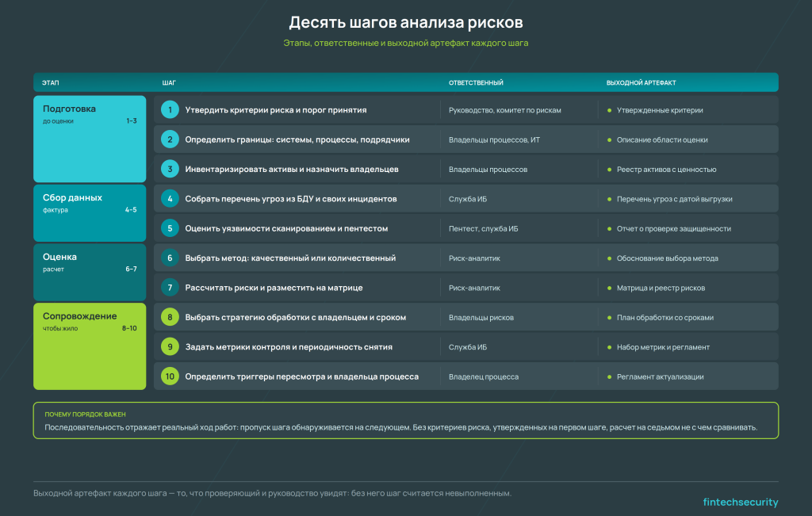Select step text Рассчитать риски и разместить на матрице
This screenshot has width=812, height=516.
tap(274, 288)
